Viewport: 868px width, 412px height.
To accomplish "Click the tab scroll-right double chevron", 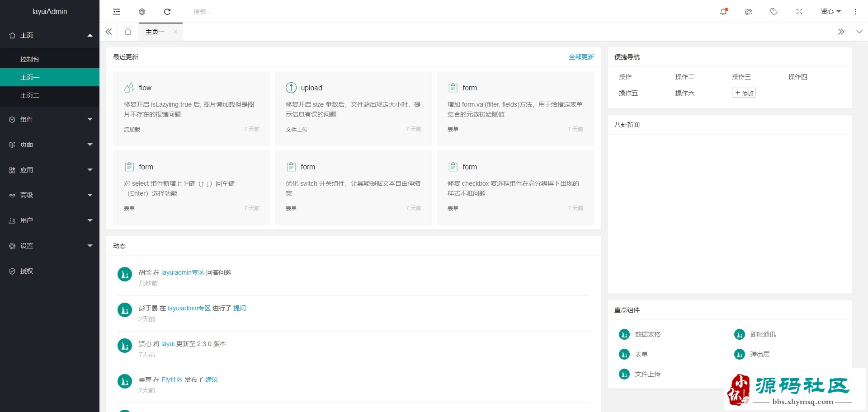I will click(841, 32).
